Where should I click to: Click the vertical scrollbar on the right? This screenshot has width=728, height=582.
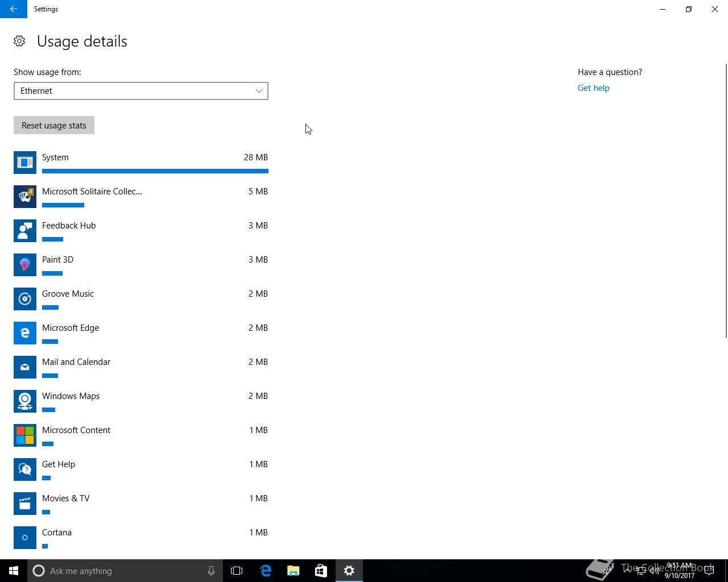[x=726, y=201]
